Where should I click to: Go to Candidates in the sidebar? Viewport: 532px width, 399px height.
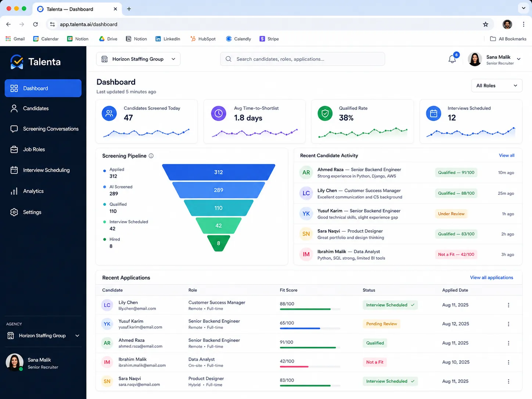pos(43,108)
